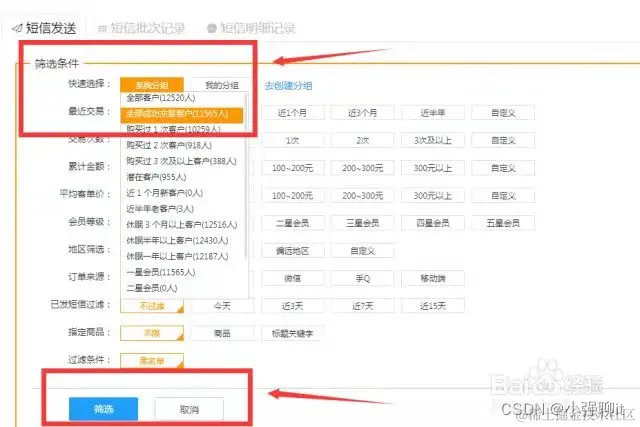This screenshot has height=427, width=640.
Task: Set 订单来源 to 手Q
Action: [x=363, y=278]
